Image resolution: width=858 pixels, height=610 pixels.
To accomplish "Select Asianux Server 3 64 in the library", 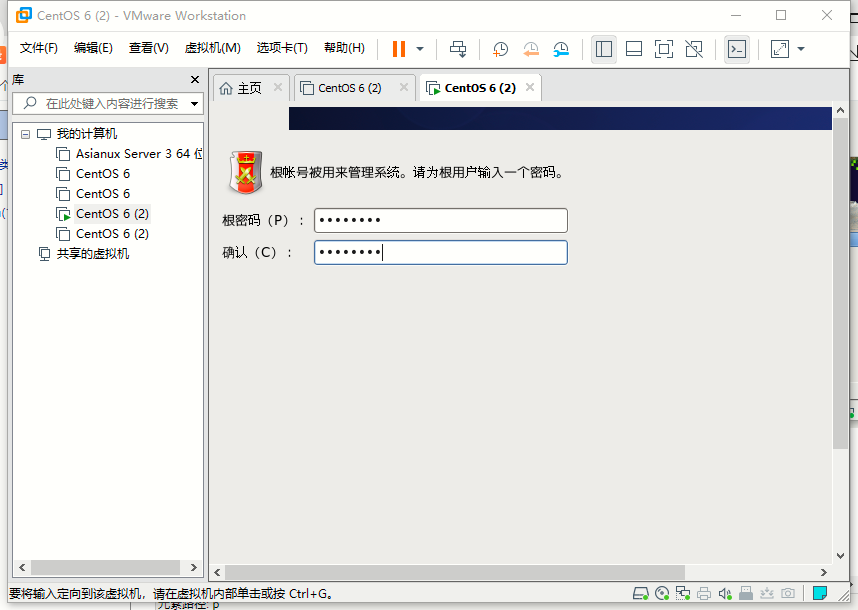I will pos(138,154).
